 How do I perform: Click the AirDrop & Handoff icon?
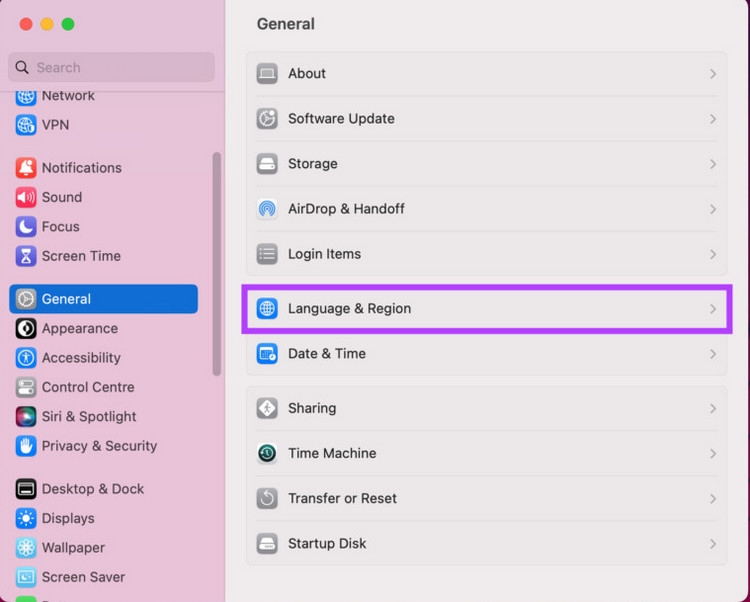[x=267, y=209]
